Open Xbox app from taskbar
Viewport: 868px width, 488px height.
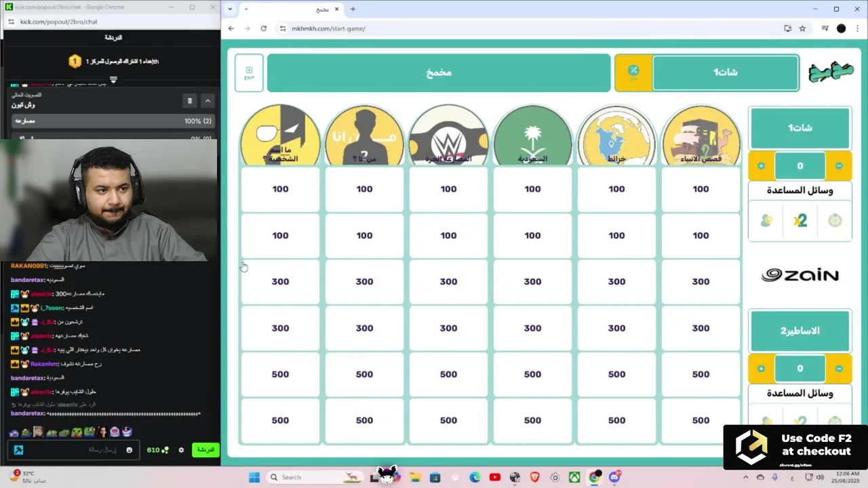[574, 477]
